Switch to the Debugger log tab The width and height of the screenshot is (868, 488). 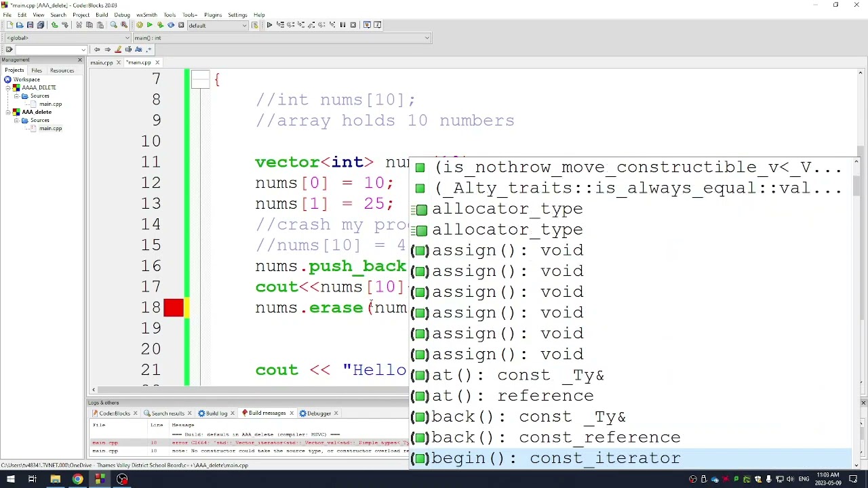click(x=319, y=413)
